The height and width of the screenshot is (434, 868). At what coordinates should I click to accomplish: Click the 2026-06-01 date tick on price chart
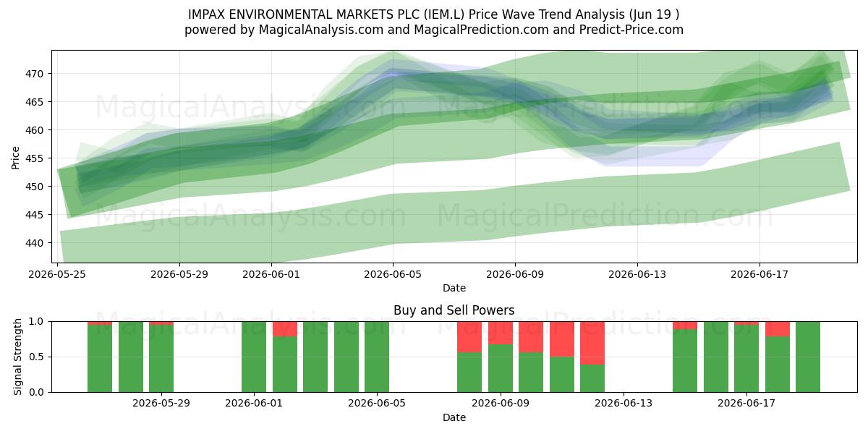point(271,274)
